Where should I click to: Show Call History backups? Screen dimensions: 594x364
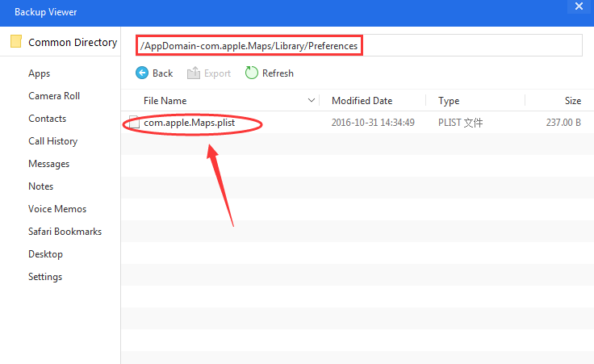coord(53,141)
